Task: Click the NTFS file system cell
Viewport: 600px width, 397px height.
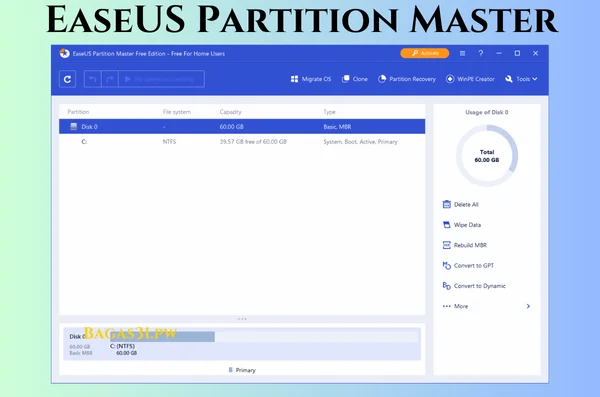Action: 169,142
